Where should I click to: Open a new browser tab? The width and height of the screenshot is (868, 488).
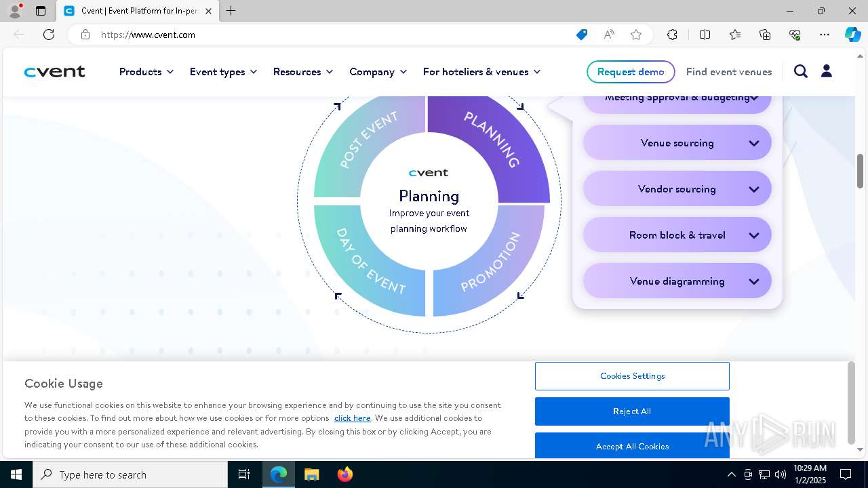[x=231, y=11]
